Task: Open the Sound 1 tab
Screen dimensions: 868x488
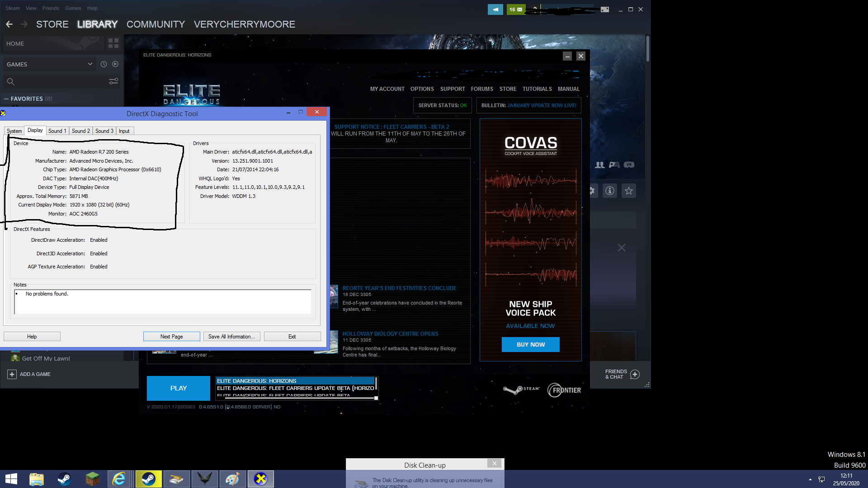Action: coord(57,131)
